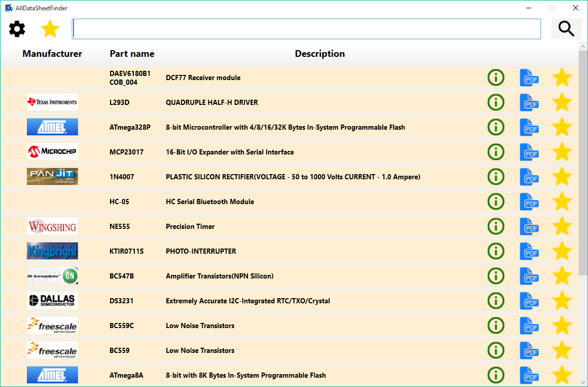Click the Part name column header
This screenshot has height=387, width=588.
(132, 54)
